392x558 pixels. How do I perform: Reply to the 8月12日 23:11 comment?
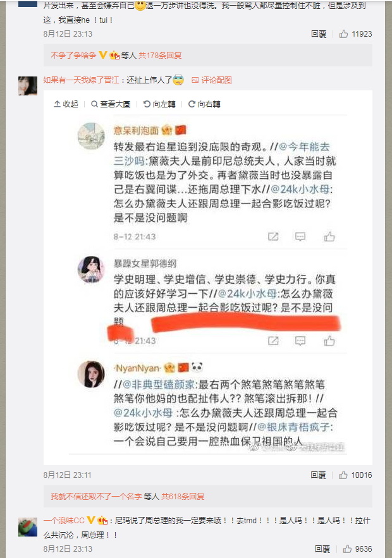(x=318, y=475)
